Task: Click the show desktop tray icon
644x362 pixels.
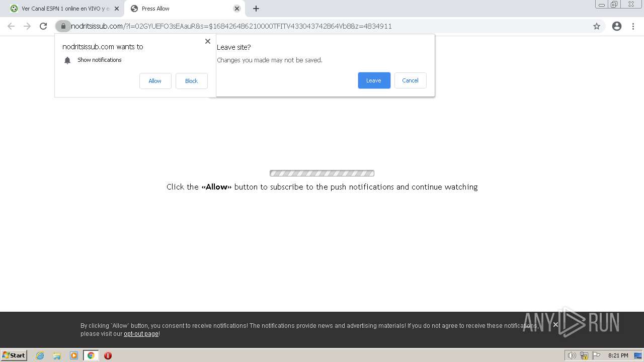Action: tap(637, 355)
